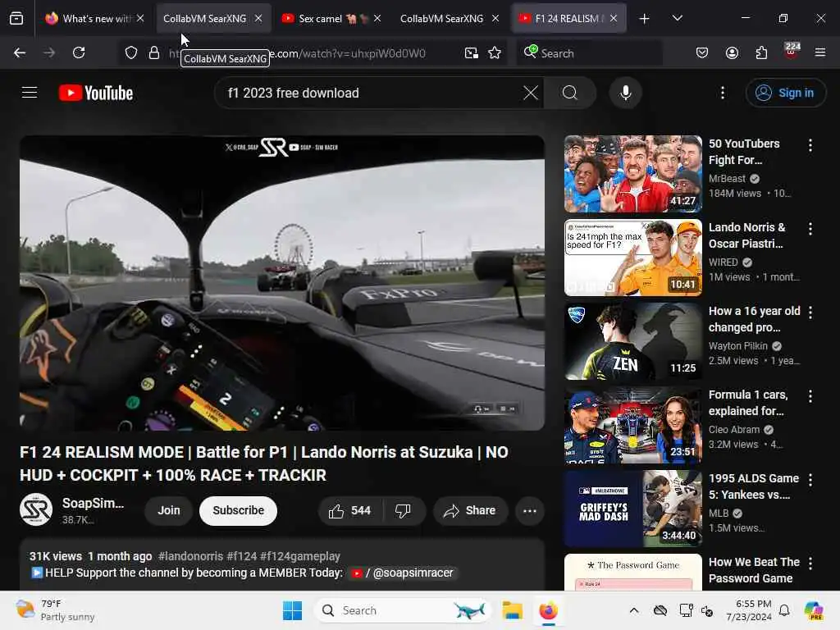Open the YouTube guide hamburger menu

point(30,93)
